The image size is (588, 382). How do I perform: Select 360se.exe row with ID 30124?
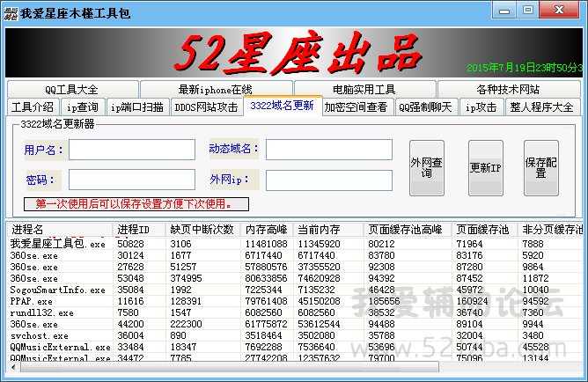click(x=295, y=255)
